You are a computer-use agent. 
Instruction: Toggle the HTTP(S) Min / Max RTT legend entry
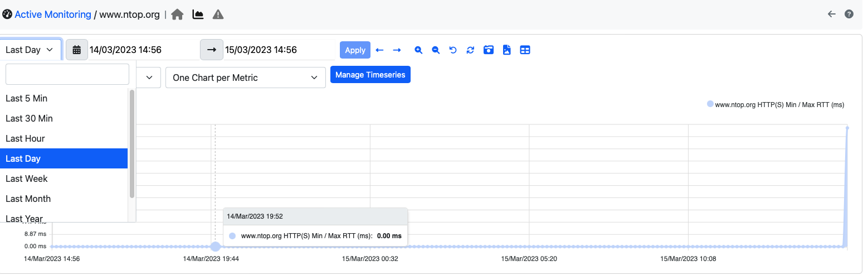pos(776,104)
